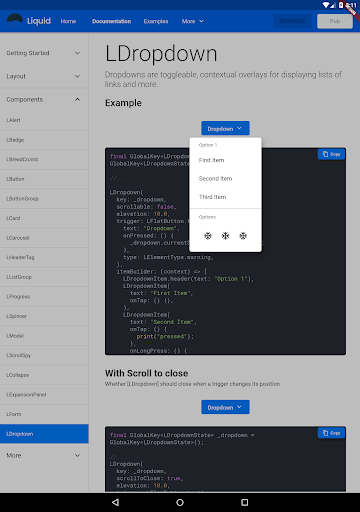Open LBreadCrumb component page
Image resolution: width=360 pixels, height=512 pixels.
pos(44,159)
